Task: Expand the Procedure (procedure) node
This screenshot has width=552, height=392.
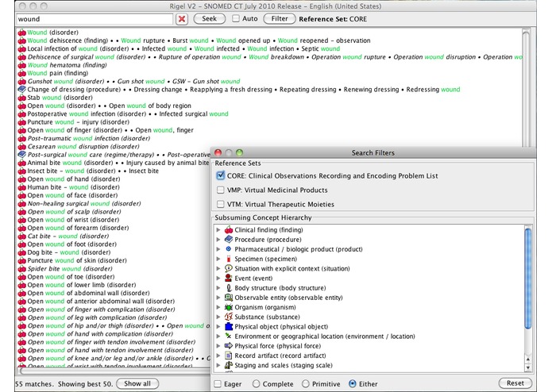Action: point(218,240)
